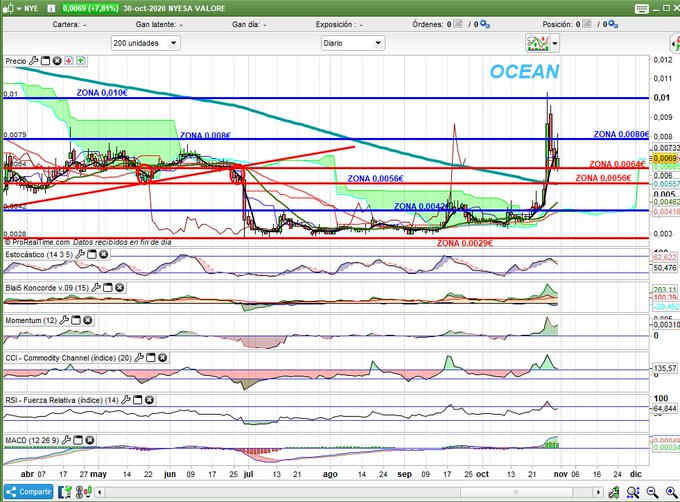Image resolution: width=680 pixels, height=502 pixels.
Task: Click yellow 0,0069 price tag on axis
Action: (665, 159)
